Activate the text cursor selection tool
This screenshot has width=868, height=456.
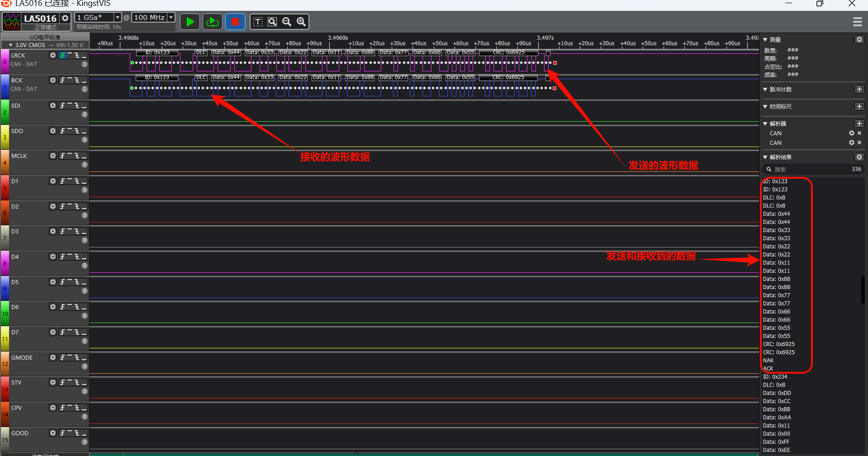pos(258,22)
